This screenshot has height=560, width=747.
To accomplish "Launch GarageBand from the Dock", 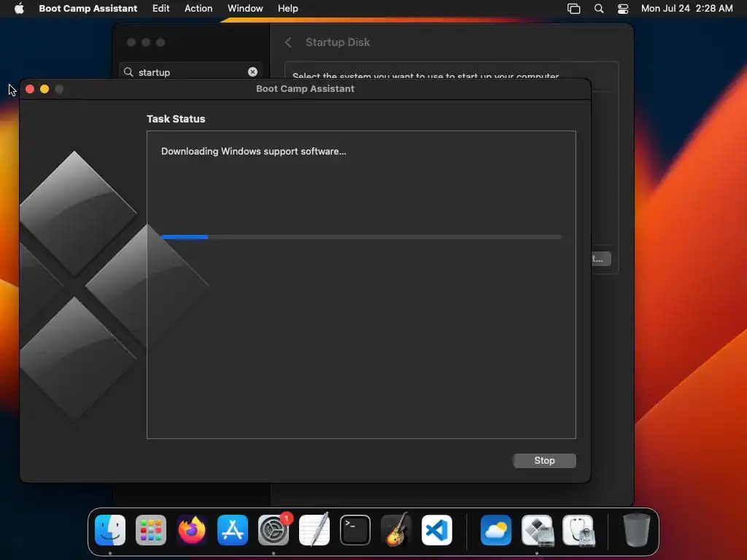I will point(396,530).
